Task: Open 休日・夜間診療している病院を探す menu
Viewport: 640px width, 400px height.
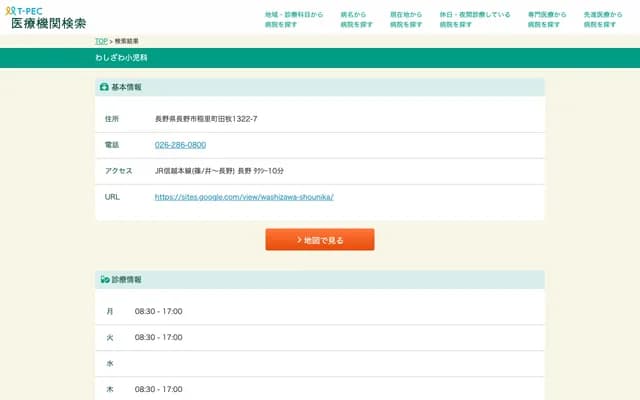Action: point(475,19)
